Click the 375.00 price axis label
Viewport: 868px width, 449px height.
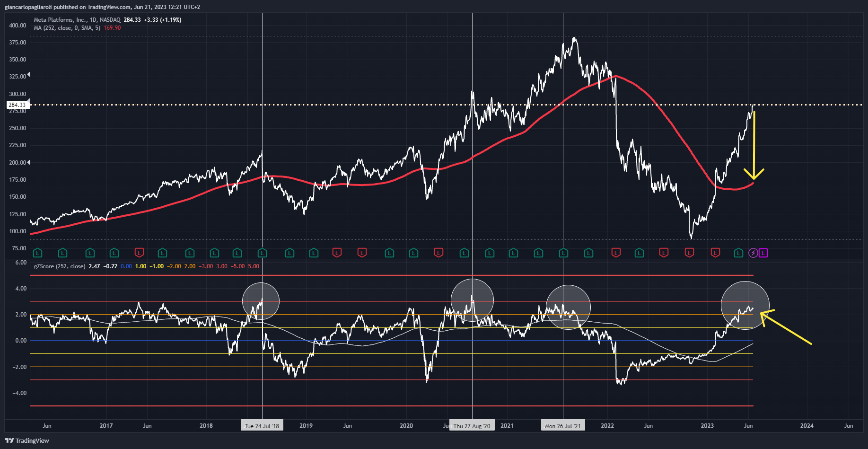(x=18, y=43)
